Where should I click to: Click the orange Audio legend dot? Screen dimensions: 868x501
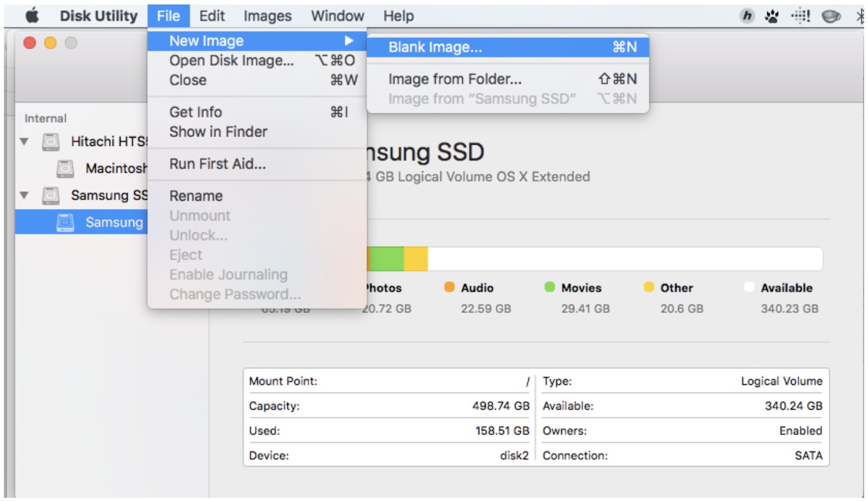pos(449,287)
